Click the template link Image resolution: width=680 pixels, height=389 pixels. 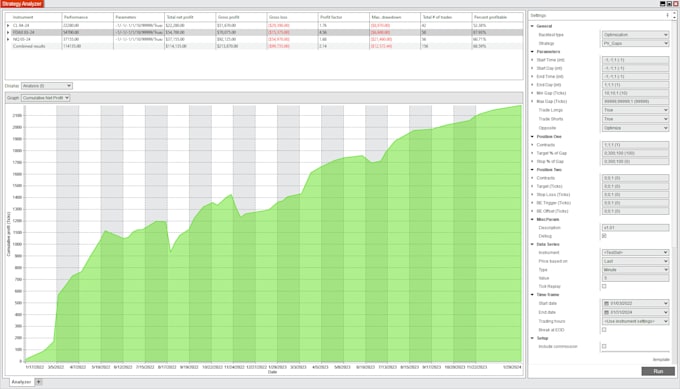[661, 360]
